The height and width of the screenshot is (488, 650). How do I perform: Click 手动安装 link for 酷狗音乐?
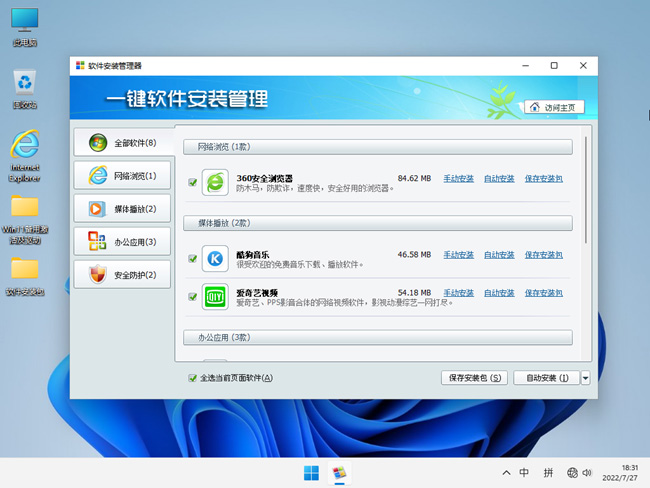(x=458, y=255)
